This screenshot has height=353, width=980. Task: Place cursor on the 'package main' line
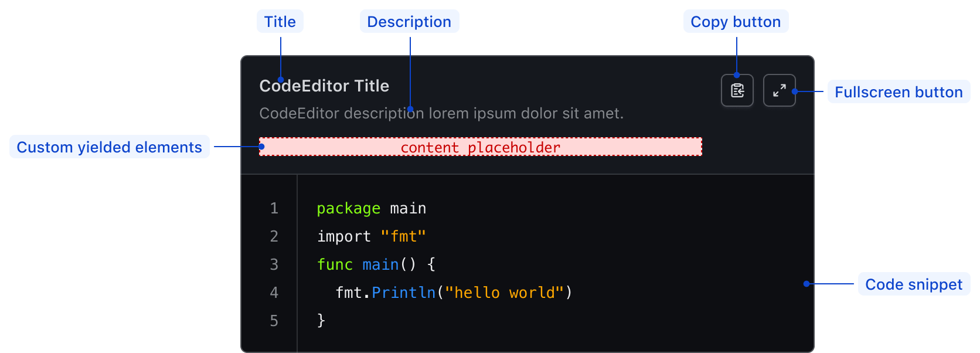click(x=371, y=208)
